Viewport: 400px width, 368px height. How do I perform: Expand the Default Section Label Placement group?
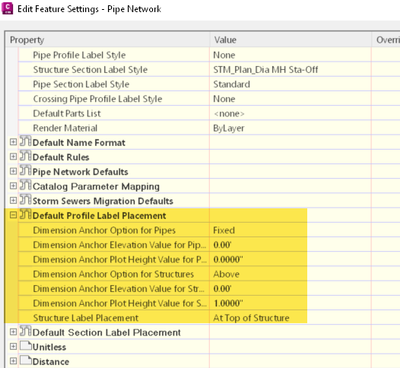tap(13, 332)
